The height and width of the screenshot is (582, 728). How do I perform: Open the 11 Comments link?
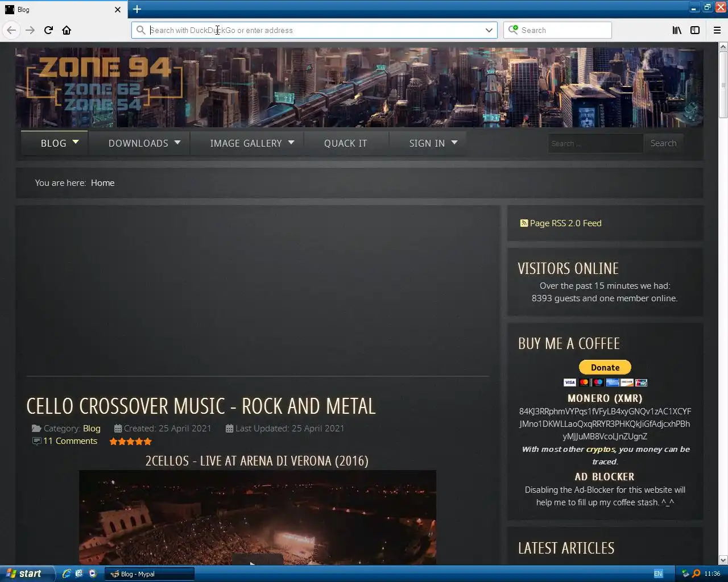pyautogui.click(x=70, y=441)
